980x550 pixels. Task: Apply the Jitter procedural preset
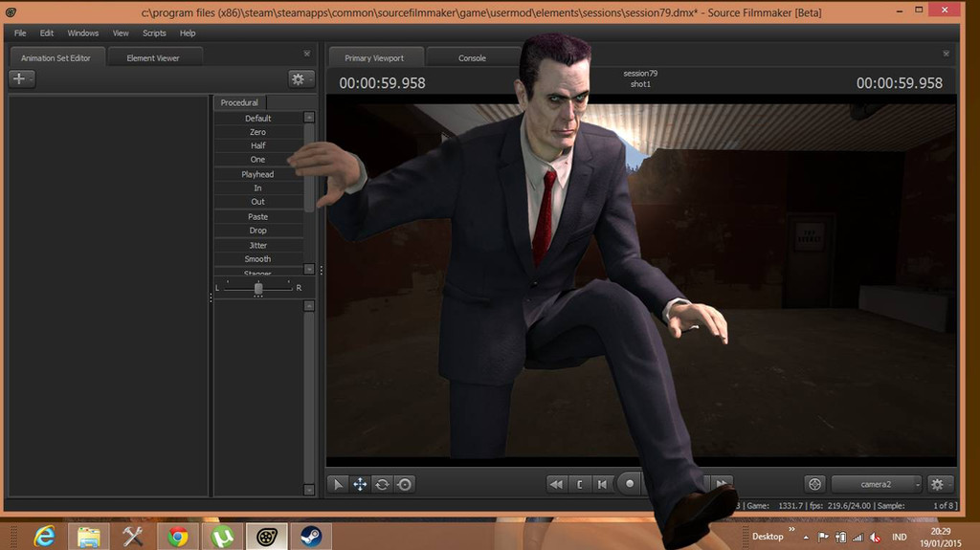(x=258, y=246)
